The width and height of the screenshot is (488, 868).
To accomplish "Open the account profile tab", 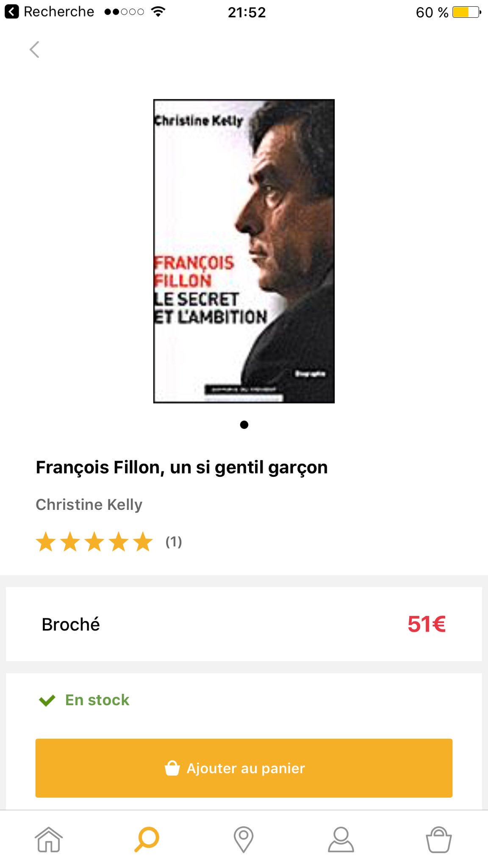I will 341,839.
